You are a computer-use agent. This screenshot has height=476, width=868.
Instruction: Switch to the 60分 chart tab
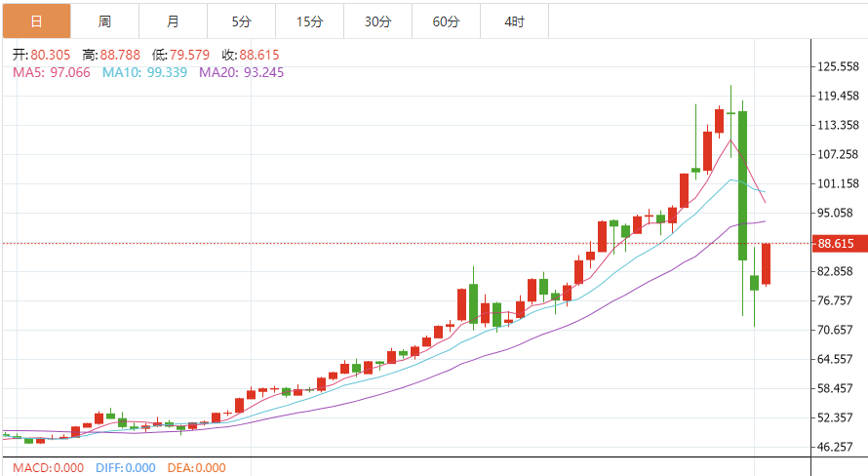tap(446, 20)
